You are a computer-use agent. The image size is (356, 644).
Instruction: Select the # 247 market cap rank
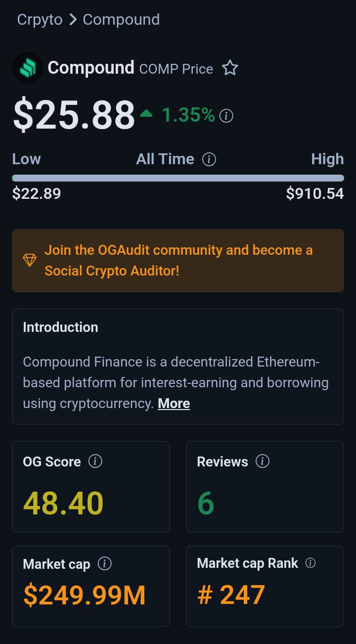[x=231, y=595]
